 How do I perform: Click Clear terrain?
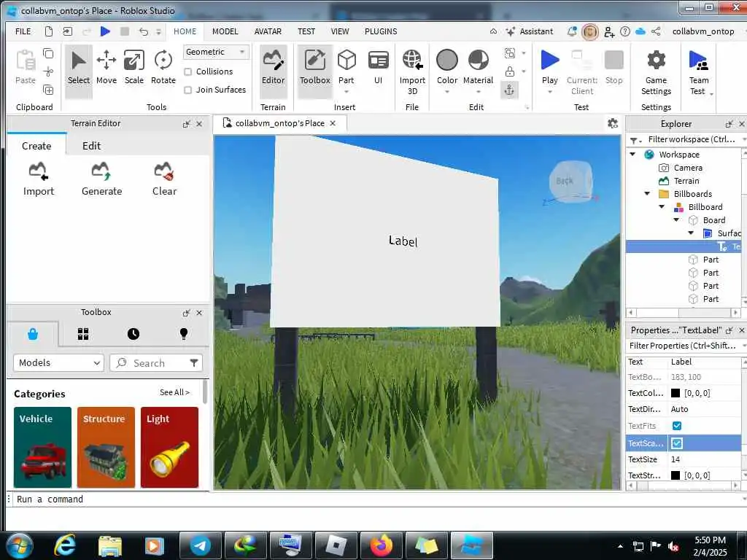pos(164,179)
